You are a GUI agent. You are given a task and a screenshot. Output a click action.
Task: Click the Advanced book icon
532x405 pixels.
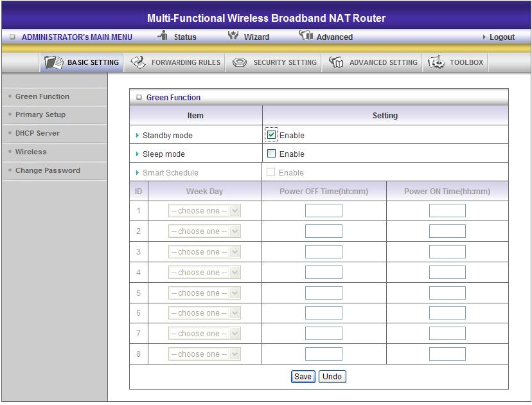306,35
